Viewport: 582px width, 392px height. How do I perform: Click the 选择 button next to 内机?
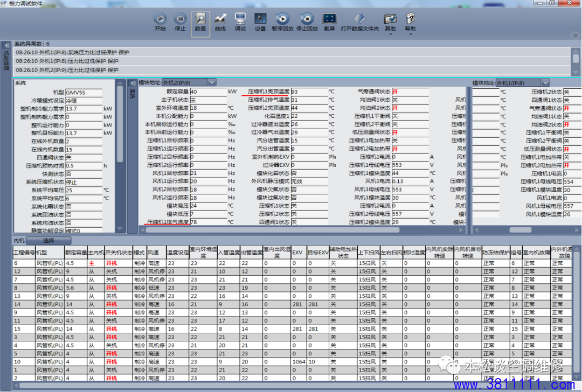48,241
